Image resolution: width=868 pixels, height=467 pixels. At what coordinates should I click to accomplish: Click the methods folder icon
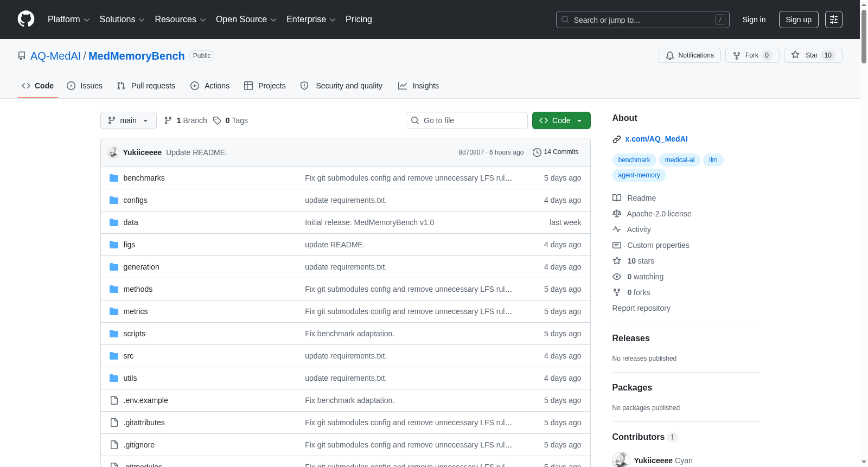click(114, 289)
